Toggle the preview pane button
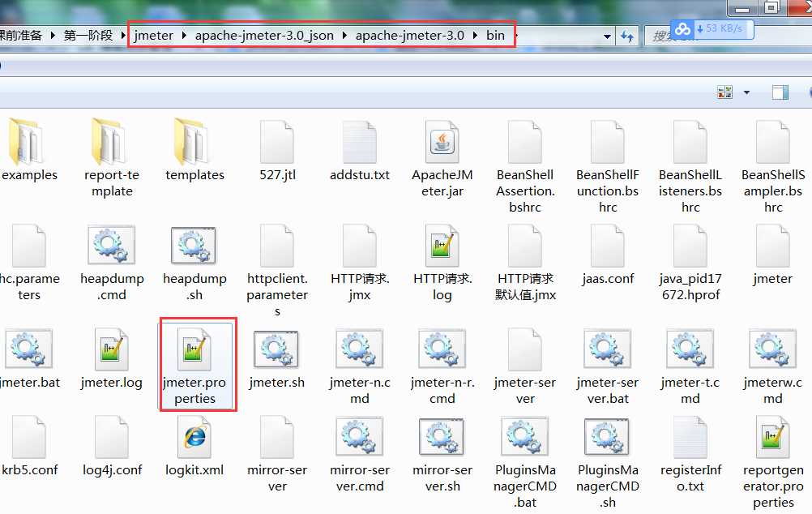 780,92
